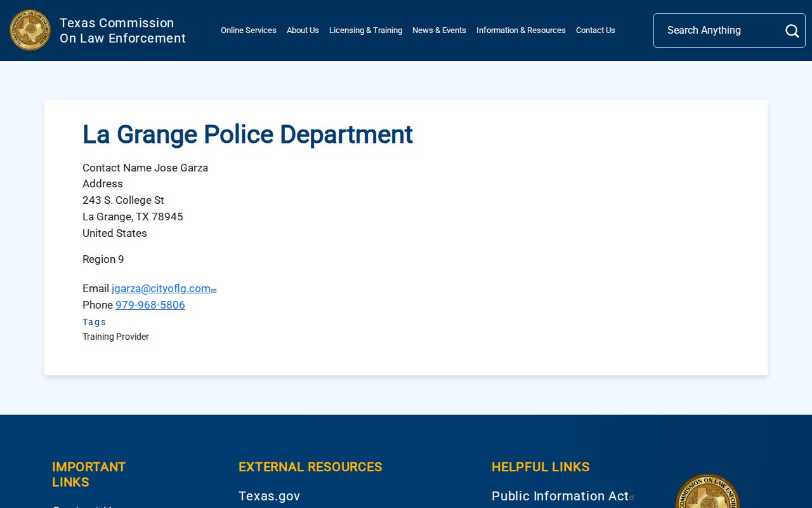Click the external mail icon after email

click(x=214, y=290)
